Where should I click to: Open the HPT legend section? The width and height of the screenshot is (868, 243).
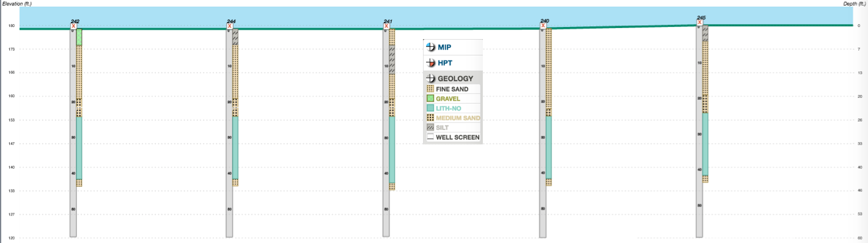click(x=453, y=63)
